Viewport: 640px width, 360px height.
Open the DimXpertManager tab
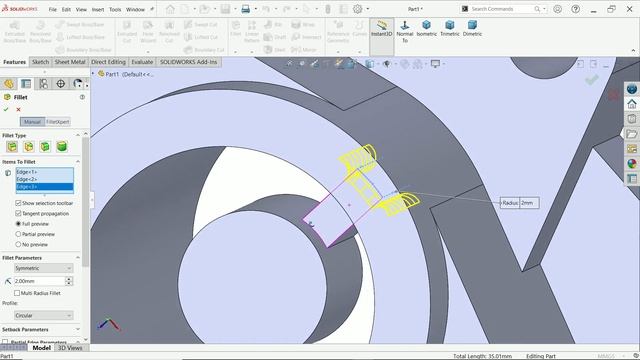[60, 84]
